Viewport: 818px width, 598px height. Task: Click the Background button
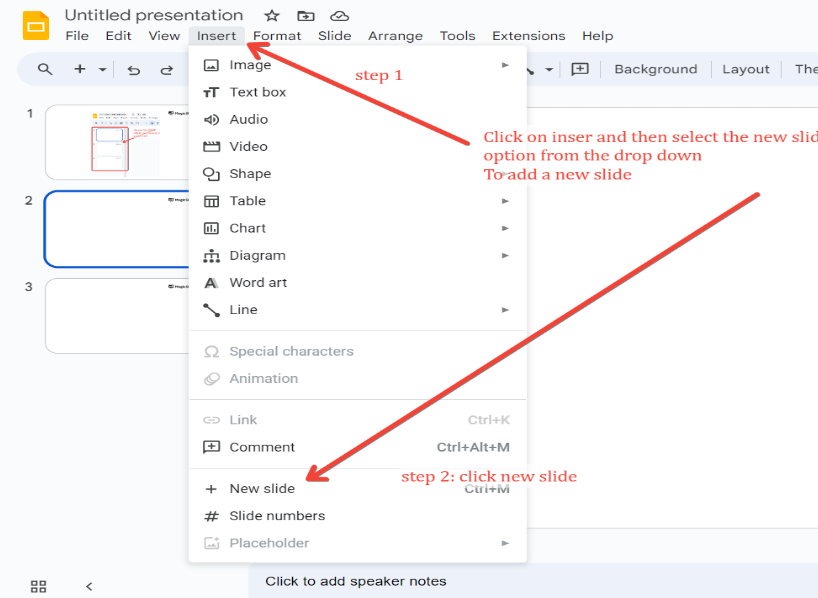click(655, 69)
